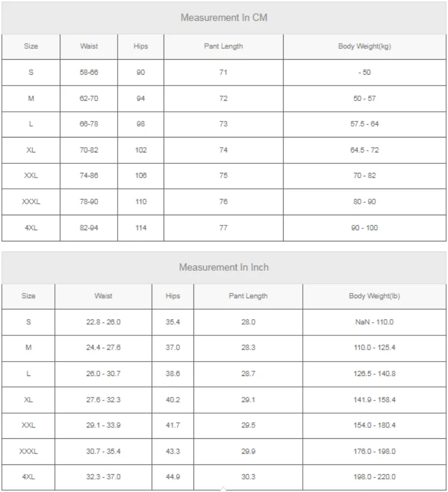
Task: Click the 'Measurement In CM' table title
Action: [224, 17]
